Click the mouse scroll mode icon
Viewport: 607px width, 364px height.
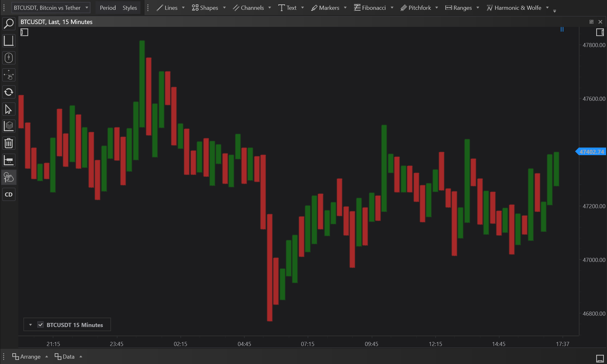(x=9, y=58)
